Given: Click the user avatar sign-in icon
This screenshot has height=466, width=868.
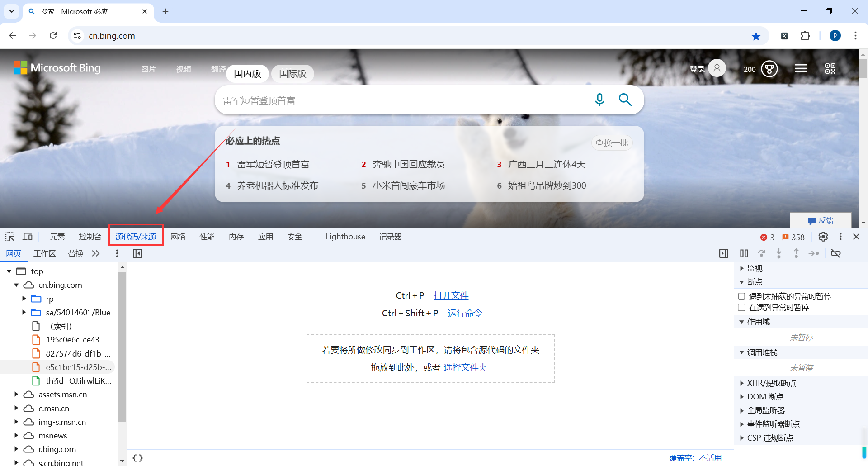Looking at the screenshot, I should [x=717, y=68].
